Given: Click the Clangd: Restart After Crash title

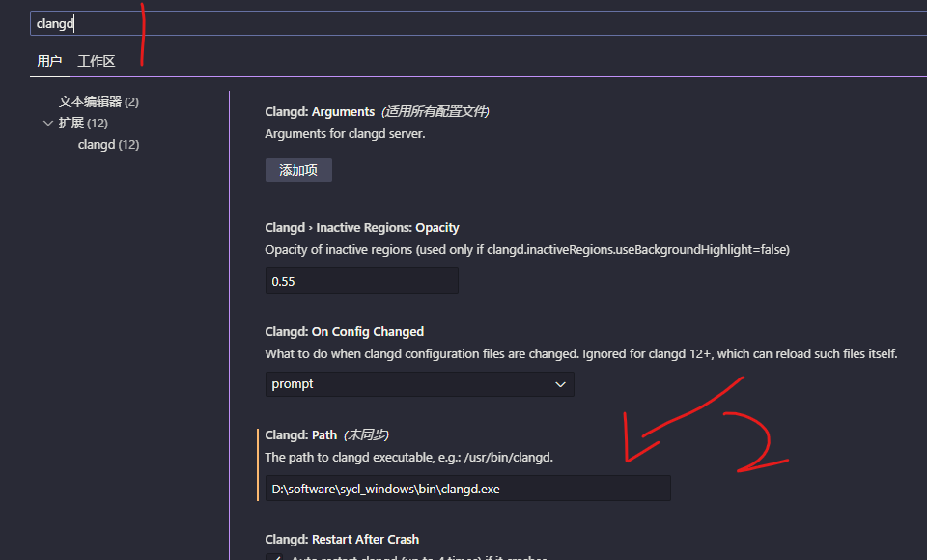Looking at the screenshot, I should click(x=342, y=540).
